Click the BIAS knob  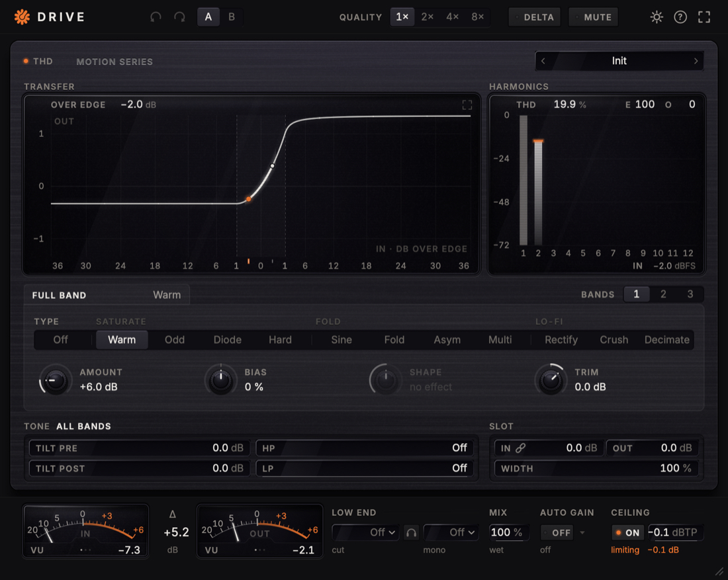221,380
